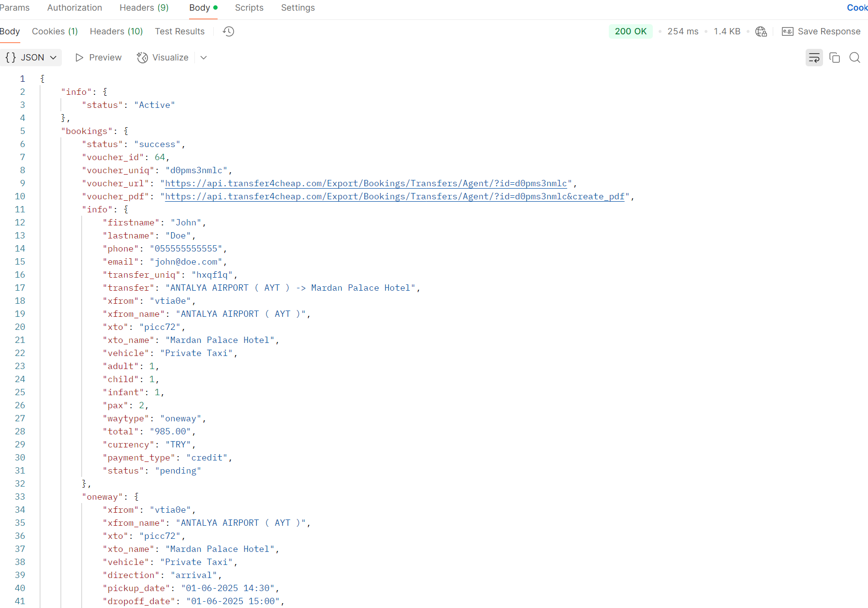Click the Preview play icon
868x608 pixels.
pyautogui.click(x=79, y=58)
